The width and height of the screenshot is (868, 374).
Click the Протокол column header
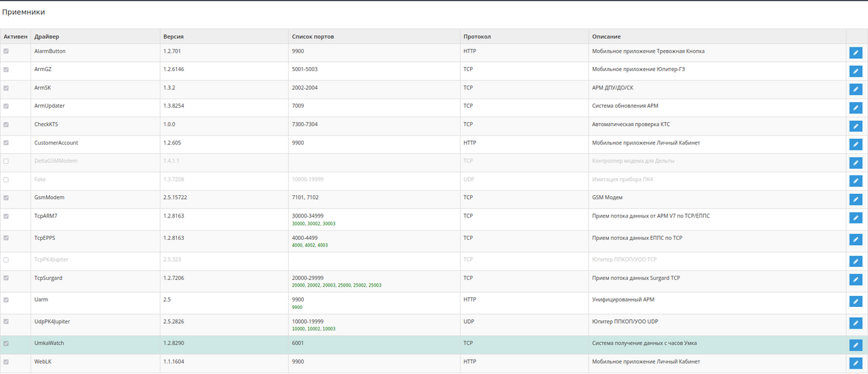pos(477,37)
